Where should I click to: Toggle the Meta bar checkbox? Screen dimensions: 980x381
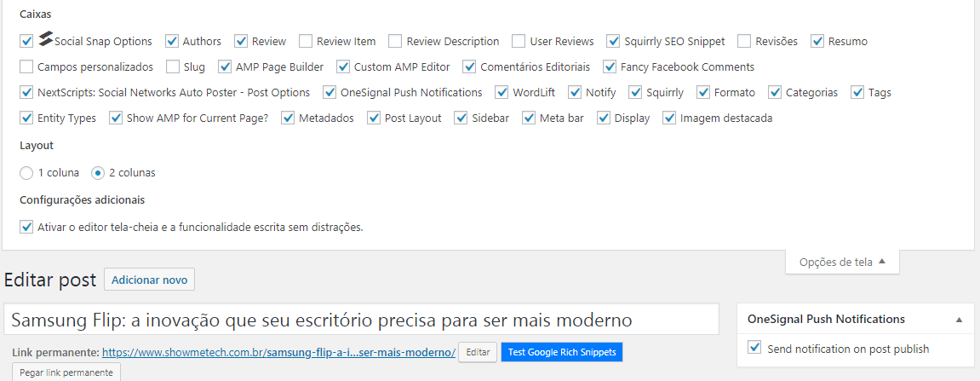point(529,118)
